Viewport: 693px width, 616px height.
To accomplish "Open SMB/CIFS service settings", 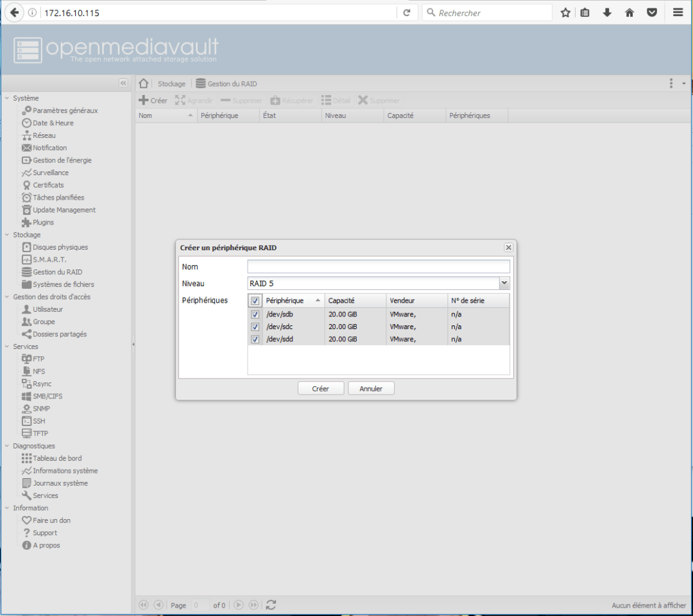I will [47, 396].
